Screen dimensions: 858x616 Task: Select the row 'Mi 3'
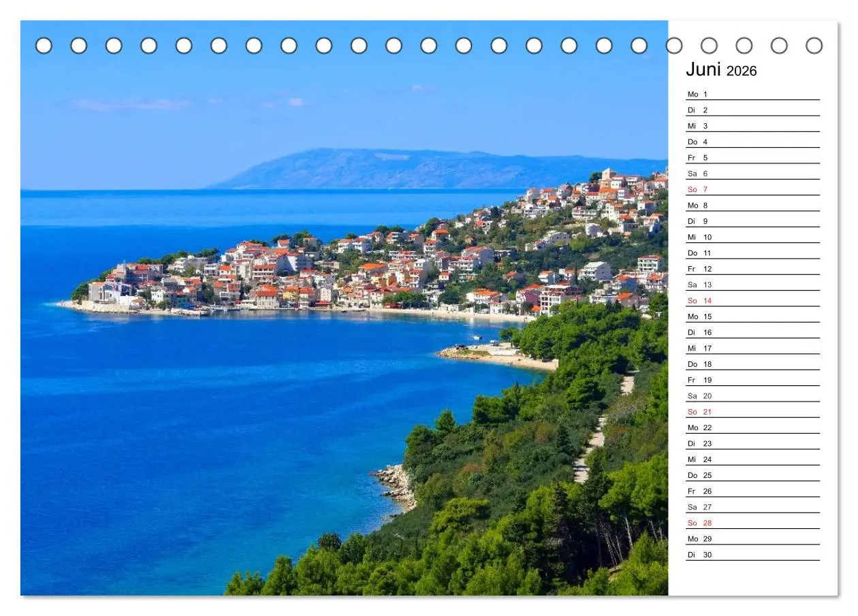click(x=752, y=126)
